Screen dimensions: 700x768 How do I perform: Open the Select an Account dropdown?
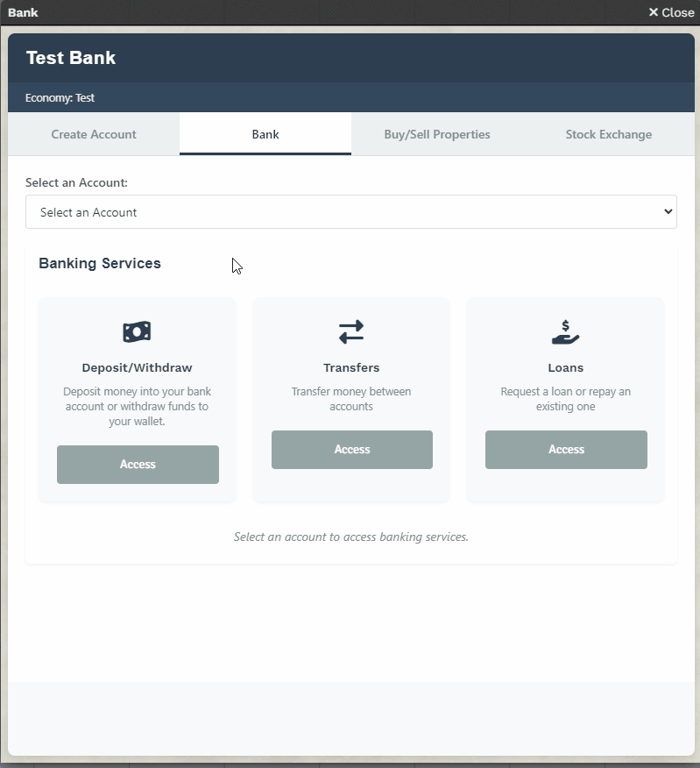click(x=351, y=211)
